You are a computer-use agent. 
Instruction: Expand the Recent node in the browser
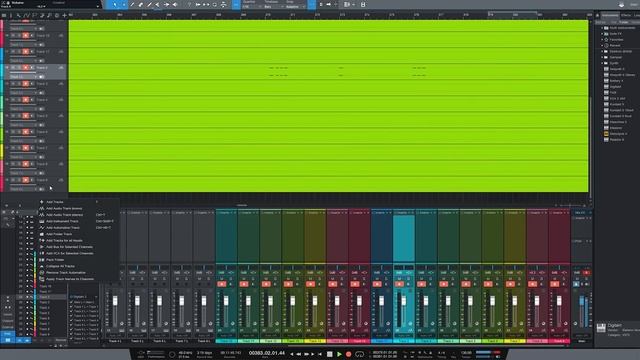tap(602, 45)
